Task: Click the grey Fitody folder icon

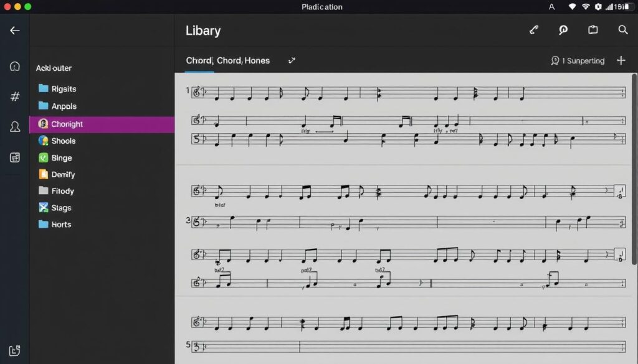Action: coord(43,190)
